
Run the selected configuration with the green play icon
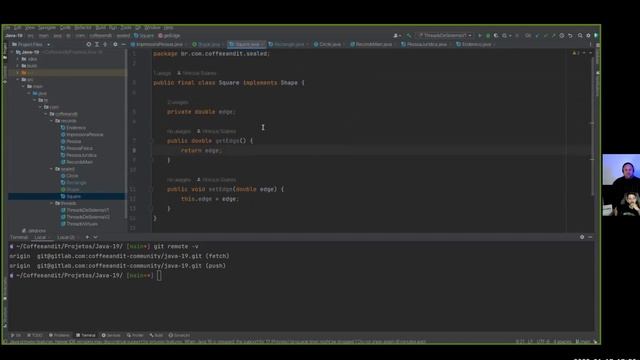(x=480, y=36)
